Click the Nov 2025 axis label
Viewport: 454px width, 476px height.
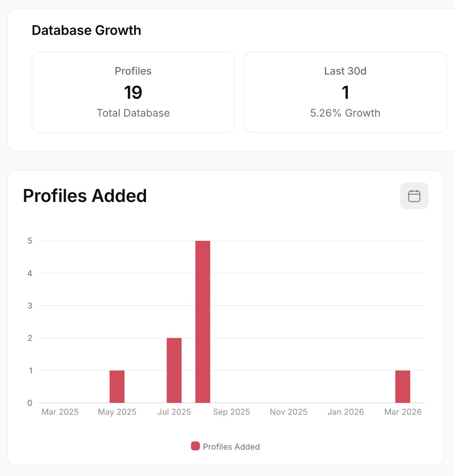pyautogui.click(x=288, y=412)
